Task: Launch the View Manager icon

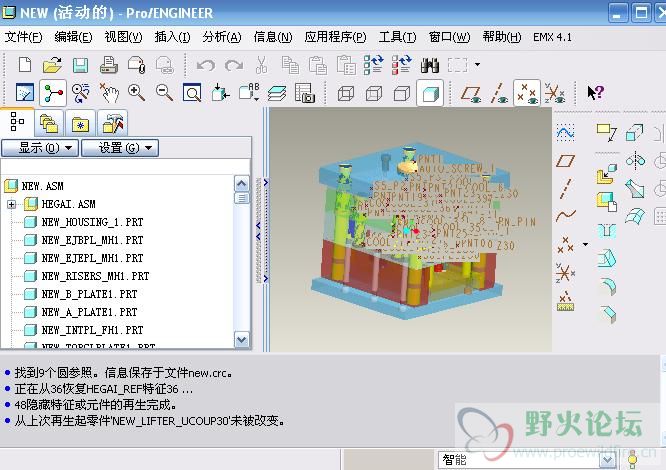Action: tap(305, 93)
